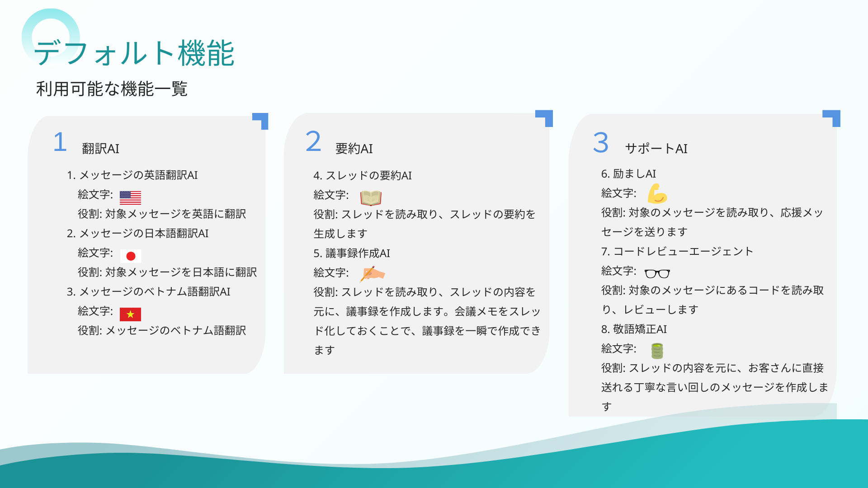Screen dimensions: 868x488
Task: Click the flexed bicep emoji icon
Action: coord(657,194)
